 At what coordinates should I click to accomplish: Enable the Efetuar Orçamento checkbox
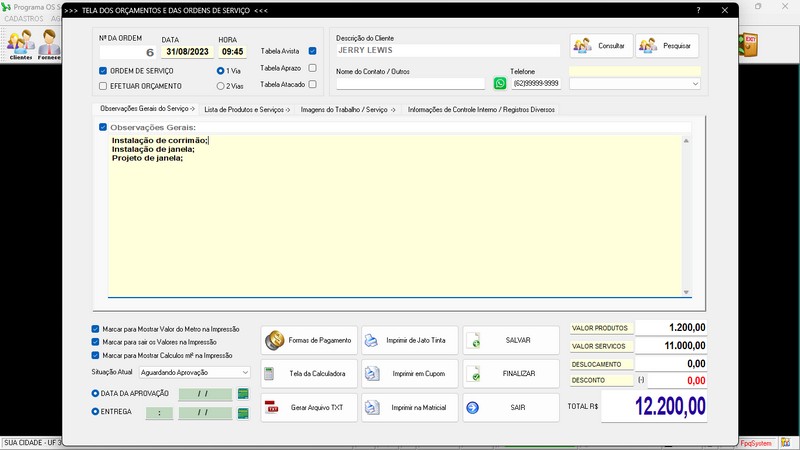tap(103, 86)
